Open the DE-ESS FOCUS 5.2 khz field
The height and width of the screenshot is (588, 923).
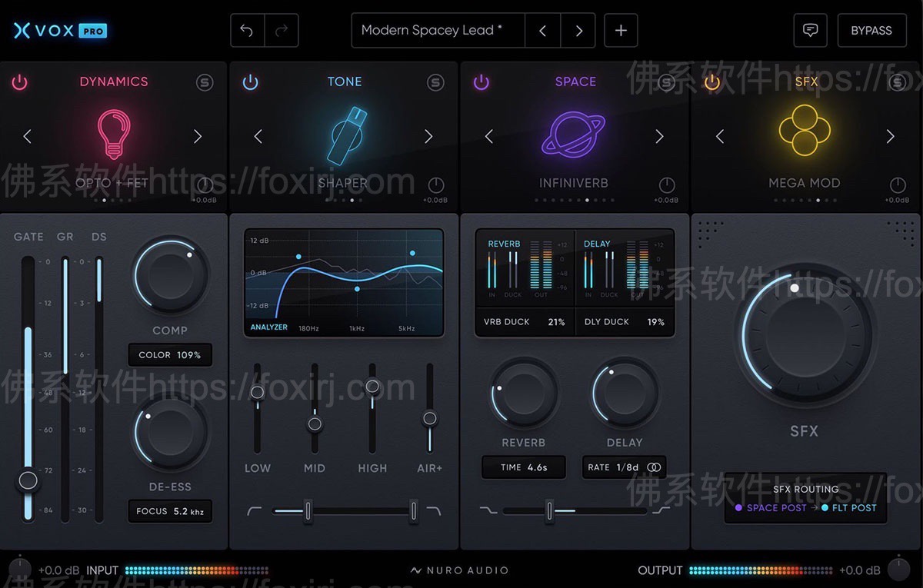click(170, 511)
